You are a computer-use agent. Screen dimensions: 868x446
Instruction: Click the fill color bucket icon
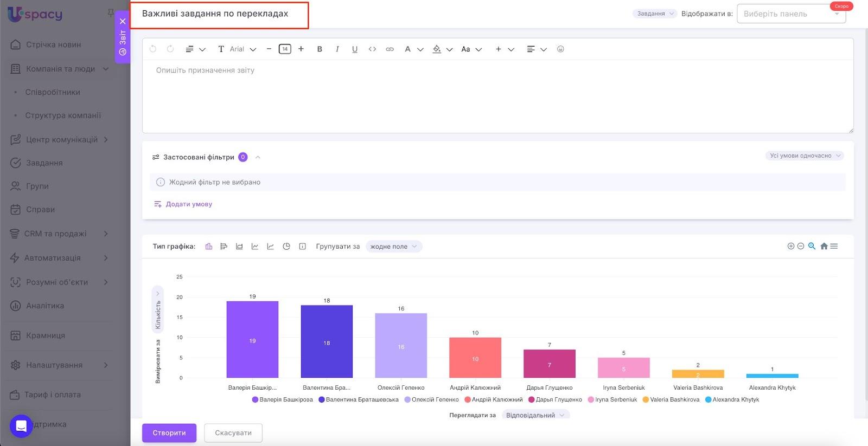point(437,49)
